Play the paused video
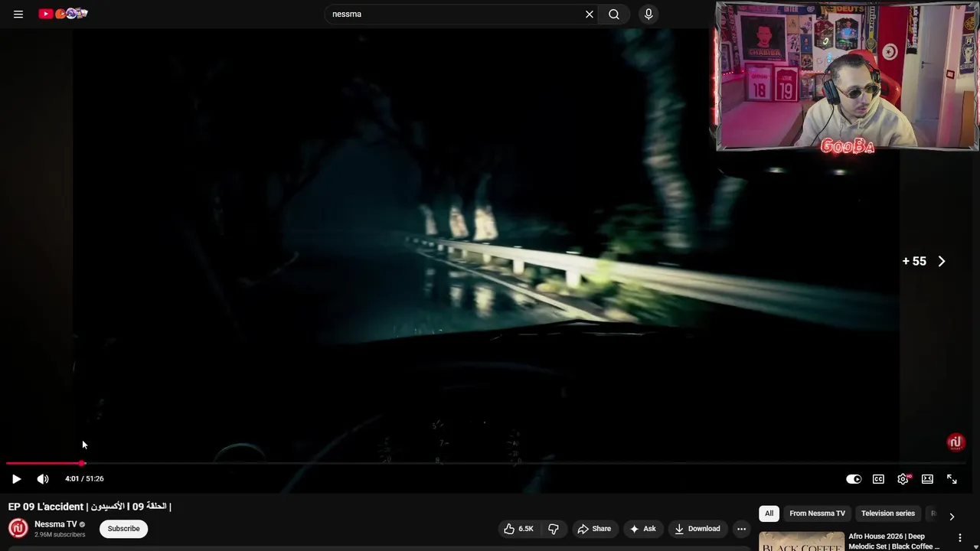Viewport: 980px width, 551px height. (x=16, y=479)
